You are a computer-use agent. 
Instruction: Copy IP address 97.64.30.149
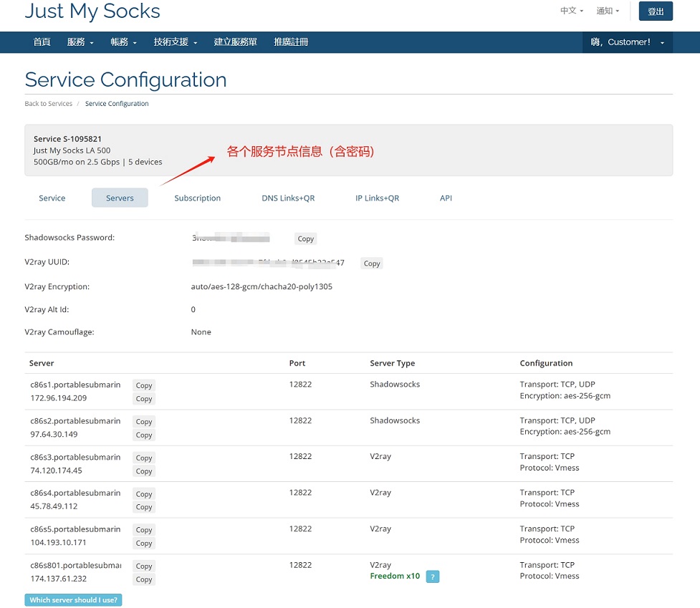tap(144, 435)
